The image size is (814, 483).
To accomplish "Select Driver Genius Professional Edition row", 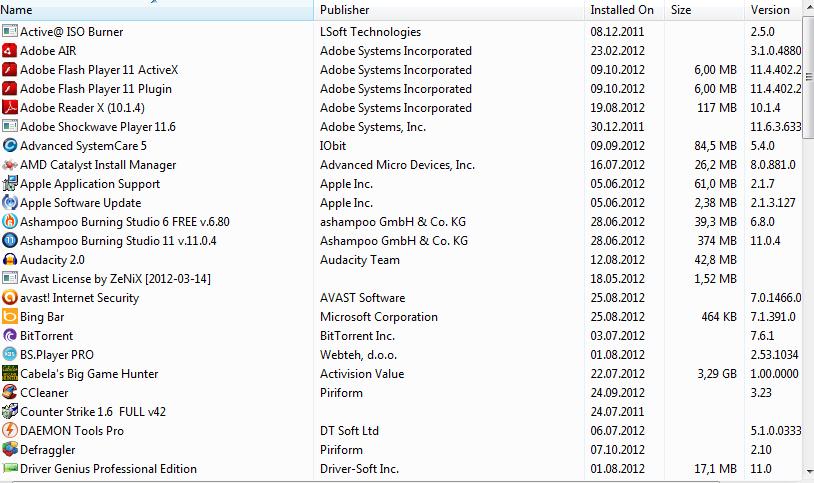I will click(108, 469).
